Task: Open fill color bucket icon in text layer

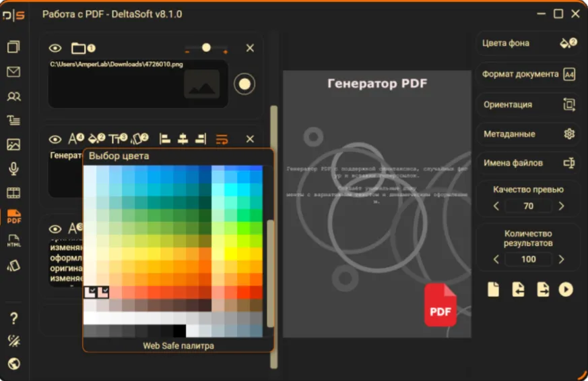Action: pos(96,138)
